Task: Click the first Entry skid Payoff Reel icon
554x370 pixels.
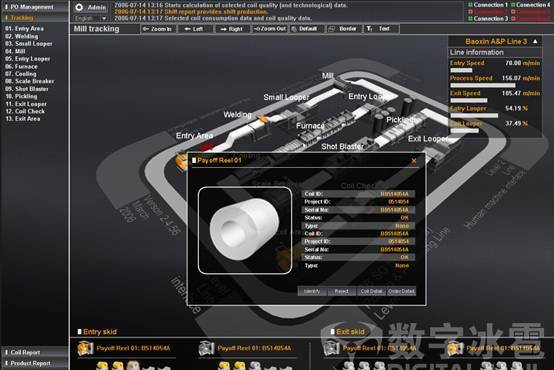Action: 85,348
